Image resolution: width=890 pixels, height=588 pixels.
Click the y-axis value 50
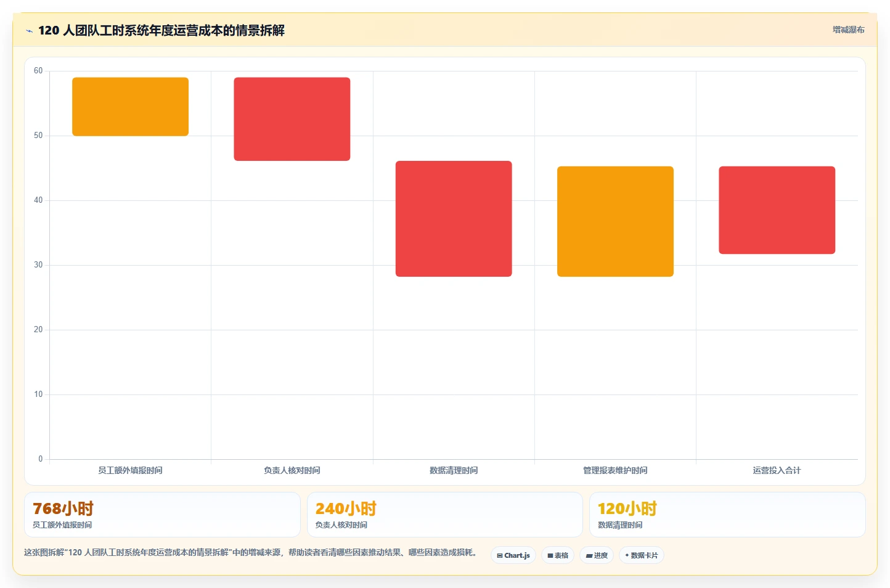click(x=38, y=136)
